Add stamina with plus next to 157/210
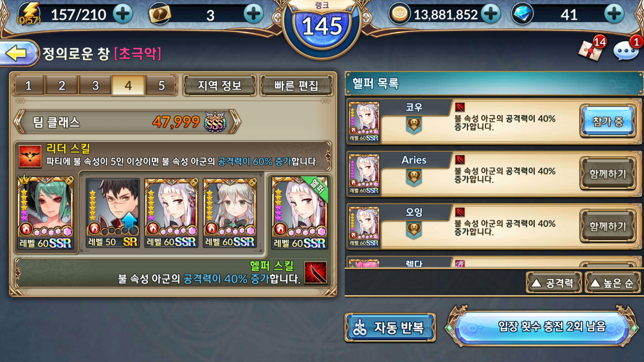This screenshot has width=644, height=362. pyautogui.click(x=123, y=14)
